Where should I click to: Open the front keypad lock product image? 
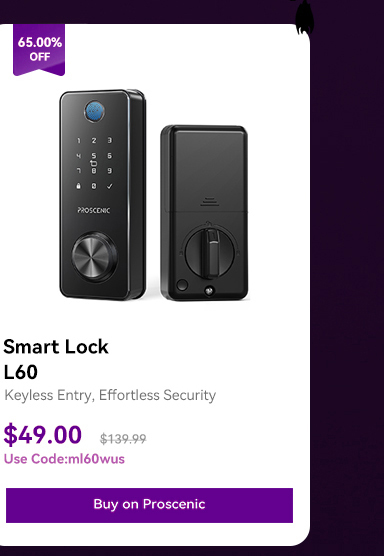click(x=102, y=195)
